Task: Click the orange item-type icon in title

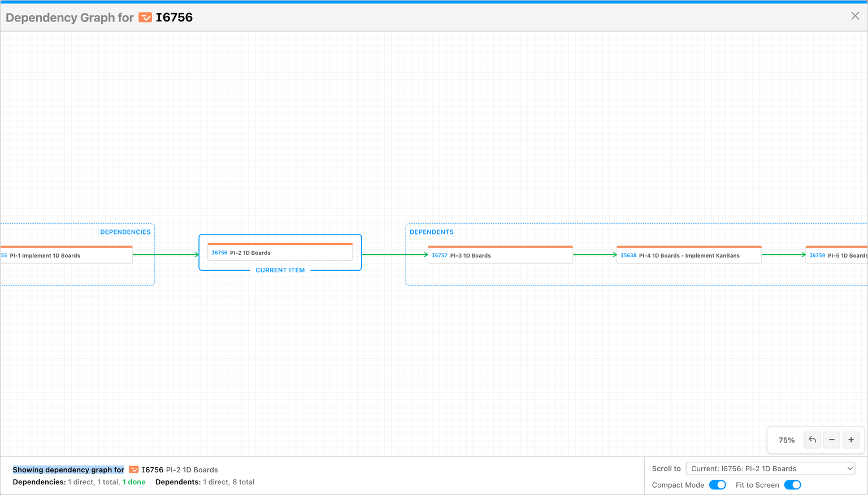Action: click(x=145, y=18)
